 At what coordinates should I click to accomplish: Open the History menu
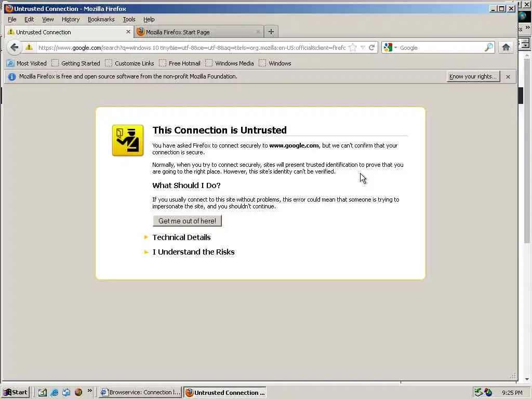click(71, 19)
